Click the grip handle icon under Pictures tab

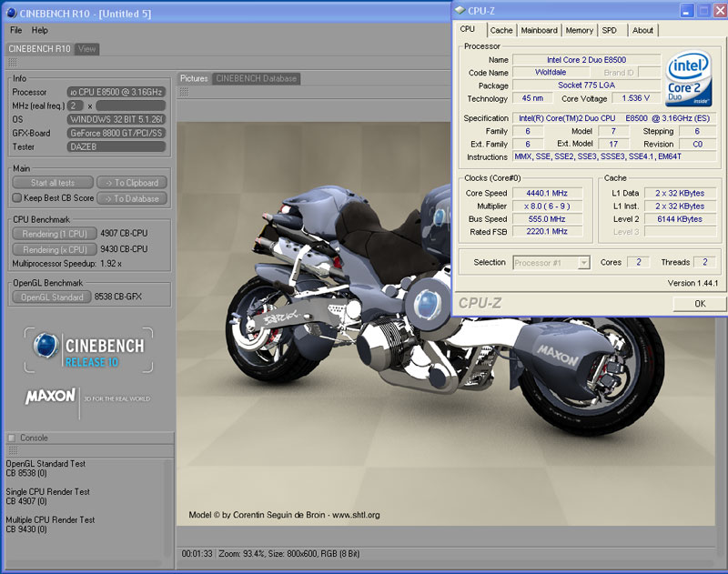(x=184, y=92)
